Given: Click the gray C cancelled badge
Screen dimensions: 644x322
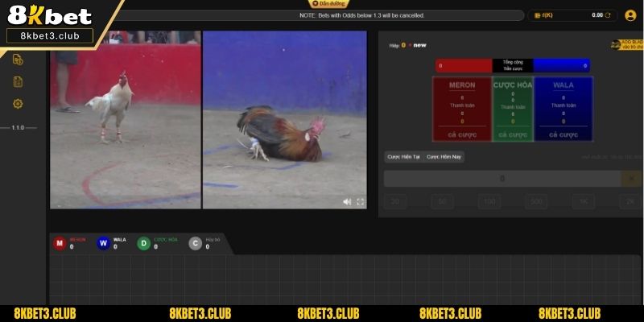Looking at the screenshot, I should 195,243.
